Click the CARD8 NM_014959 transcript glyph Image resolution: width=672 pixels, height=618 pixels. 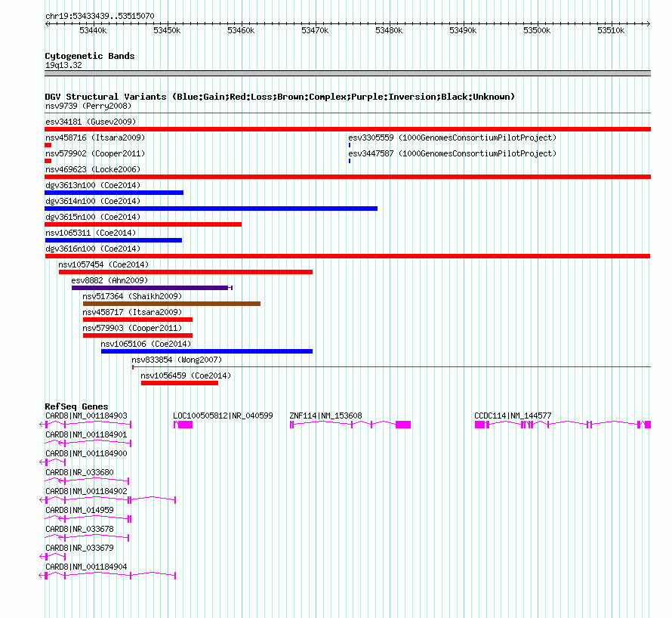click(x=88, y=519)
